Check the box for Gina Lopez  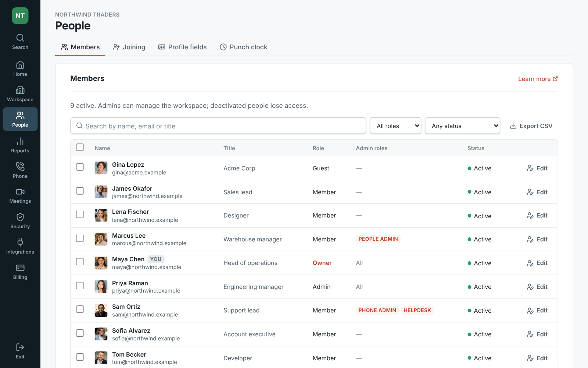(x=80, y=167)
